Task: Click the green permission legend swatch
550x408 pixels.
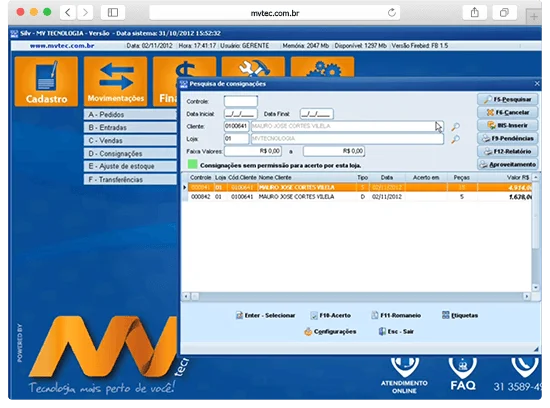Action: tap(193, 164)
